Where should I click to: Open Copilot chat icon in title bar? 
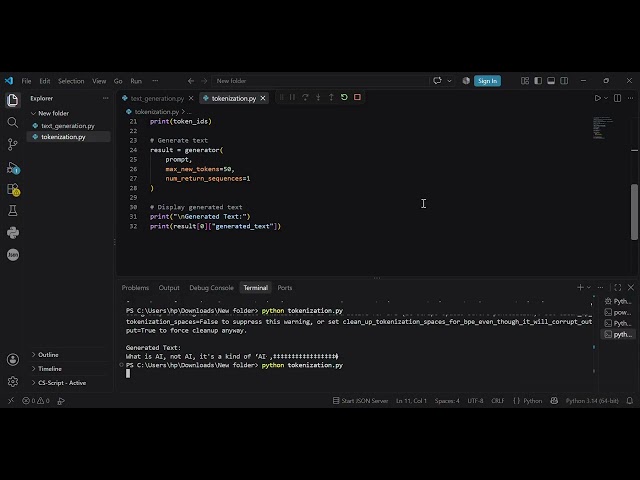coord(437,81)
